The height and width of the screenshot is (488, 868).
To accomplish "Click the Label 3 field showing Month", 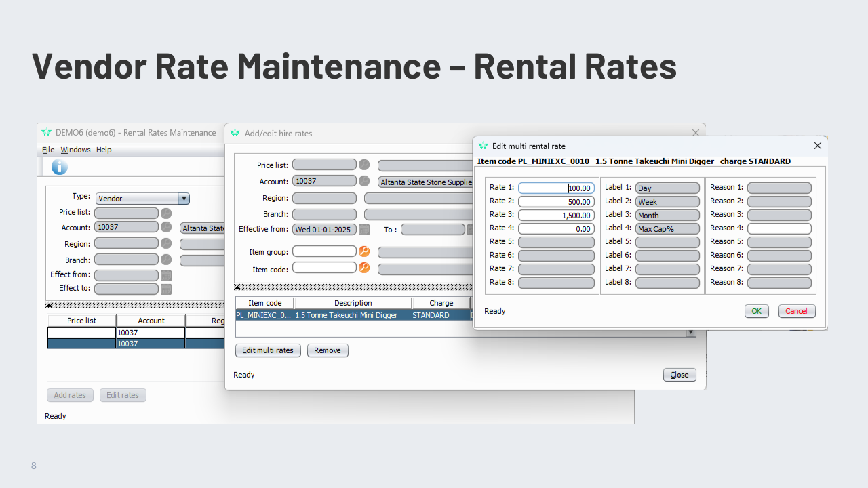I will click(667, 215).
